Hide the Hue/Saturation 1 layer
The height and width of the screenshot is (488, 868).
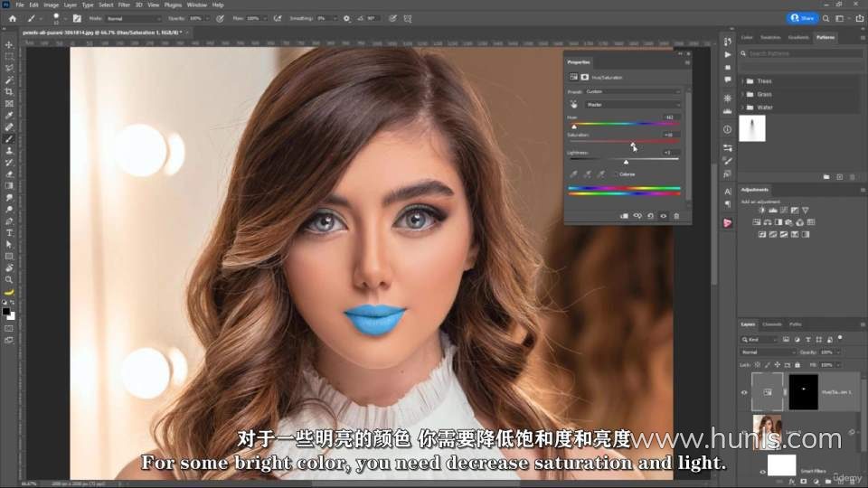[x=744, y=392]
